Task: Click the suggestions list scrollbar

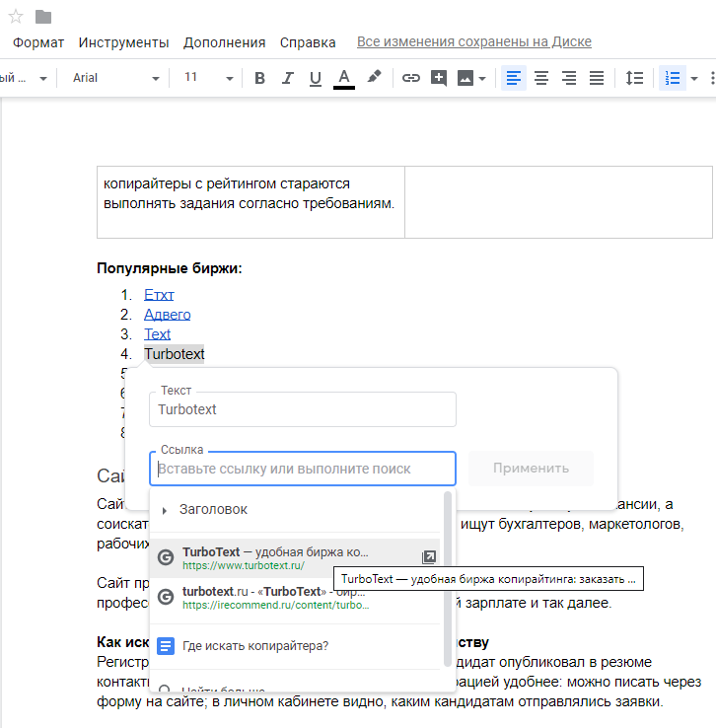Action: pos(448,579)
